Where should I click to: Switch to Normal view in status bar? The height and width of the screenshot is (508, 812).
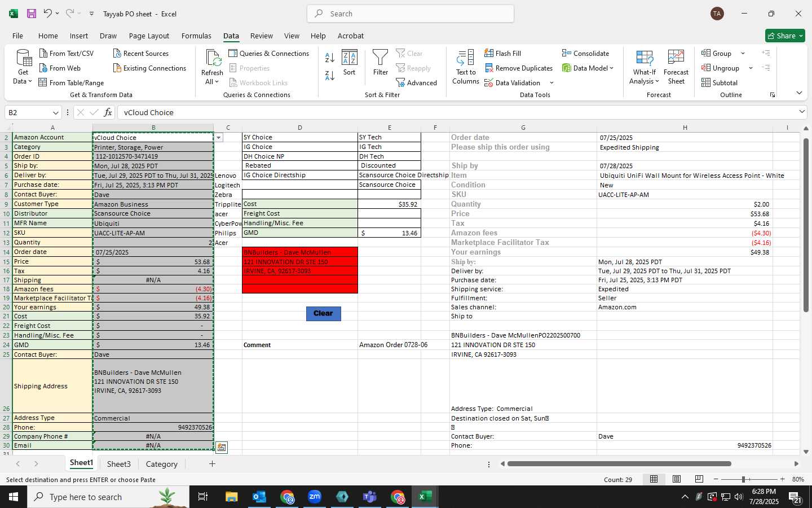point(654,479)
